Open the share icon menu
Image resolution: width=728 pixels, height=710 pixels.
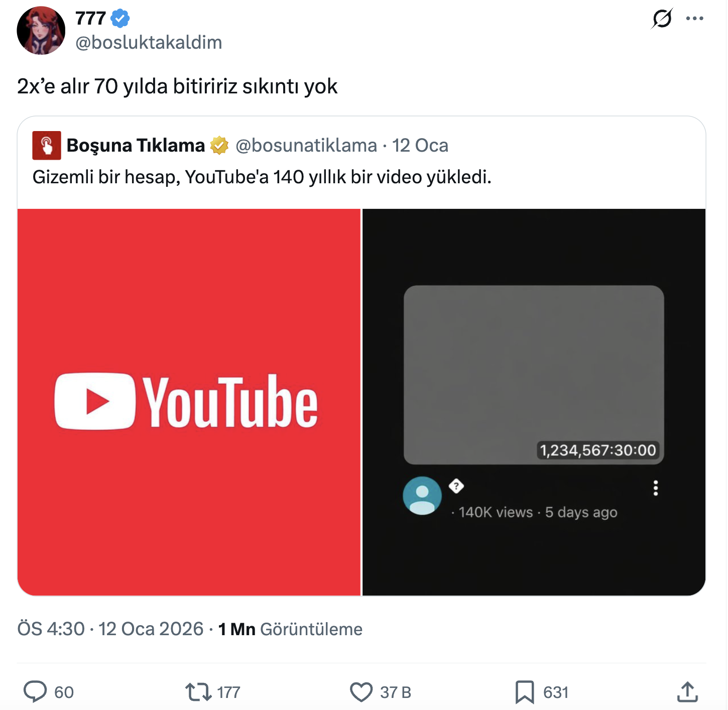[687, 691]
